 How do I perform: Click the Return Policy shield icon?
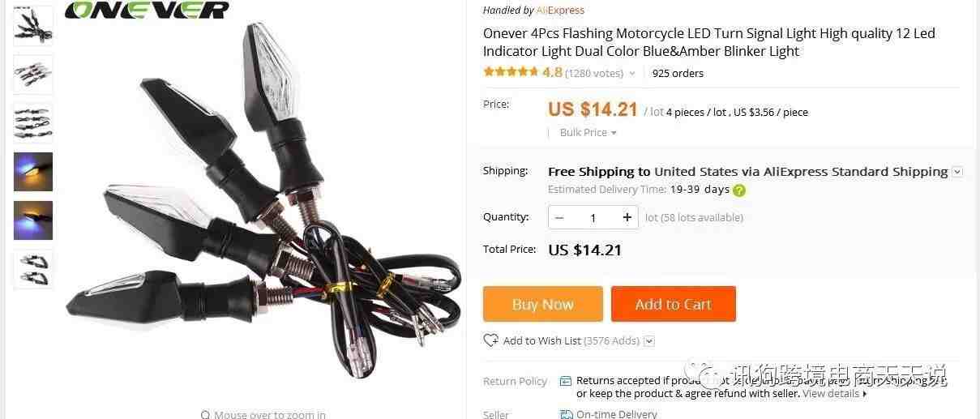point(566,381)
